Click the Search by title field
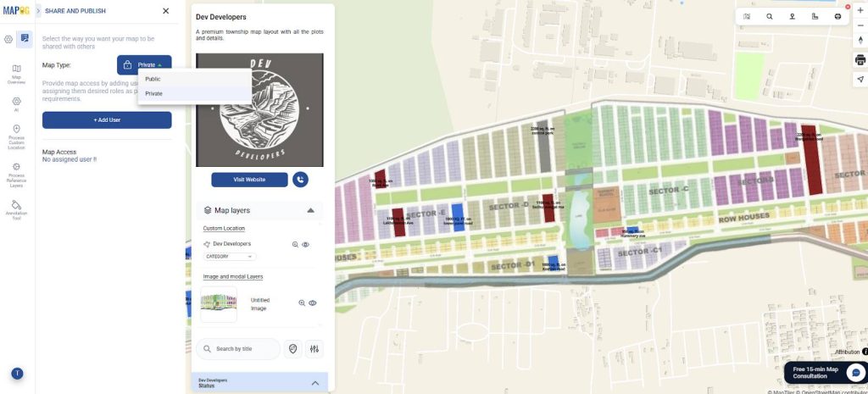 point(238,349)
